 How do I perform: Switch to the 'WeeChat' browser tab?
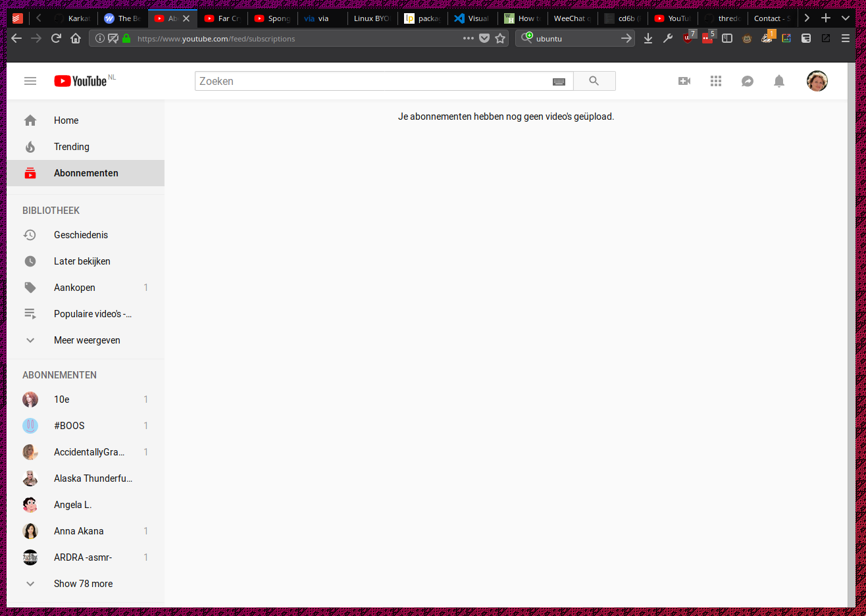[570, 18]
